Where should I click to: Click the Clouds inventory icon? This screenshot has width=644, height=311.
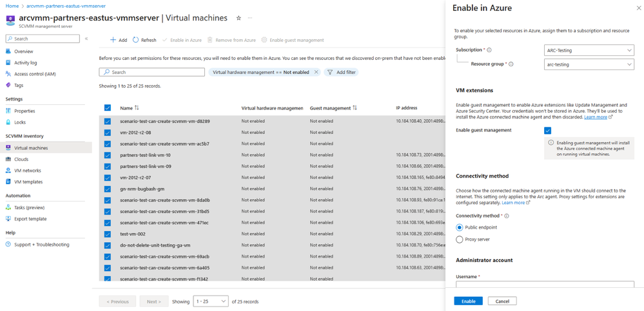[8, 159]
